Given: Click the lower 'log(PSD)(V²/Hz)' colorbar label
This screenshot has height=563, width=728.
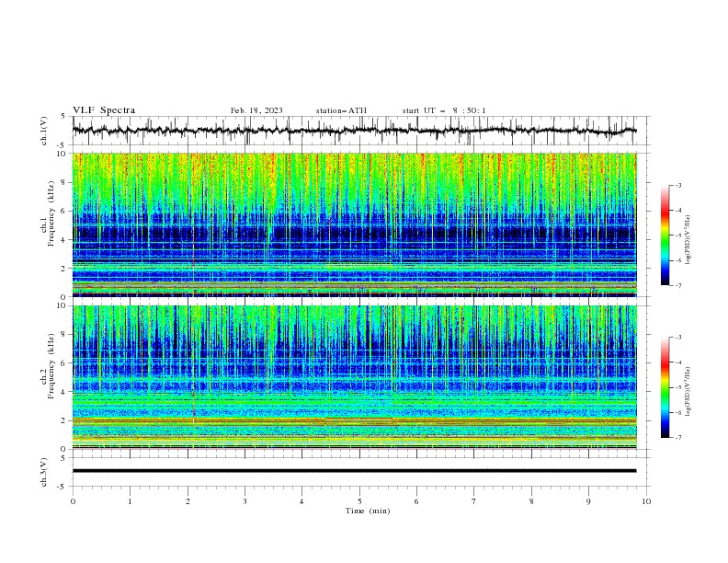Looking at the screenshot, I should pos(688,391).
